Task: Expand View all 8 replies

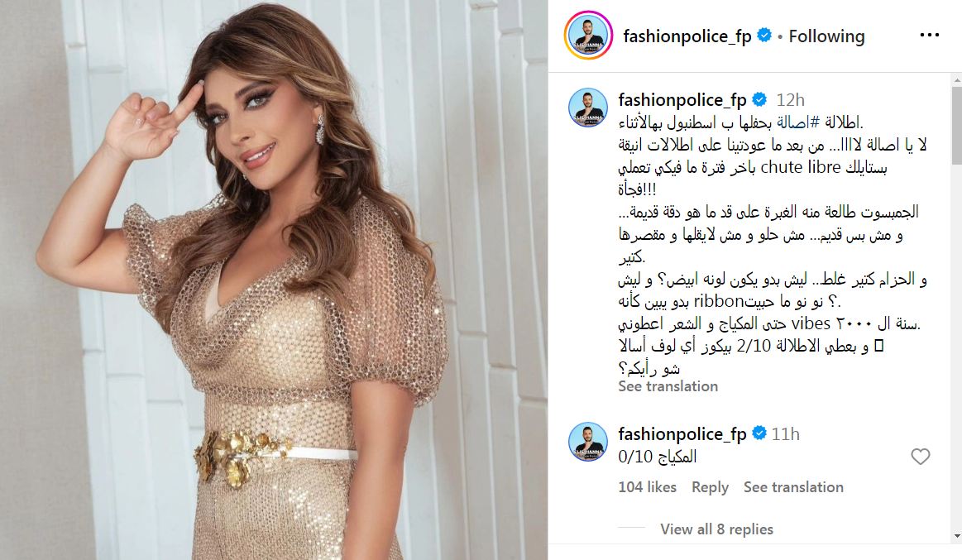Action: tap(716, 529)
